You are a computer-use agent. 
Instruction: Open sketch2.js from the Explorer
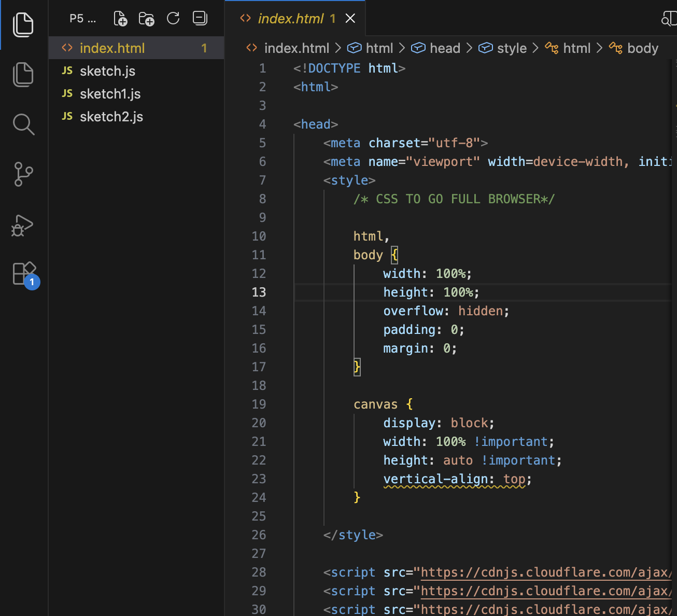point(111,117)
